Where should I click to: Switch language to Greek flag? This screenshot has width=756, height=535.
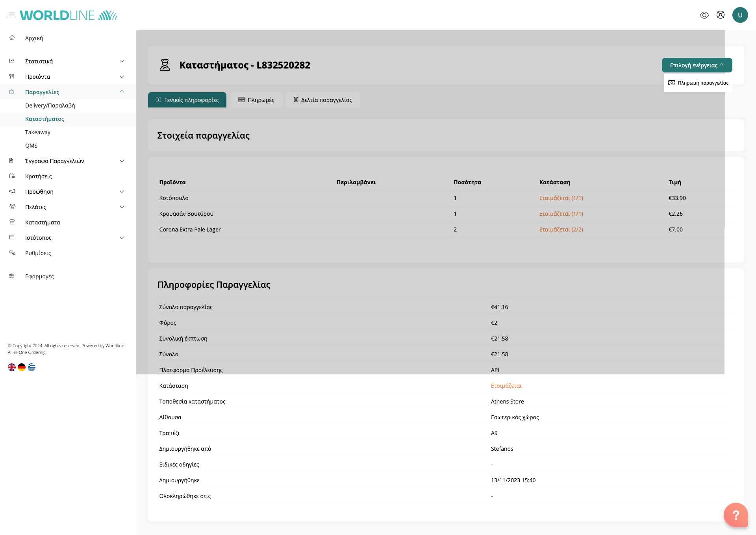click(x=32, y=367)
